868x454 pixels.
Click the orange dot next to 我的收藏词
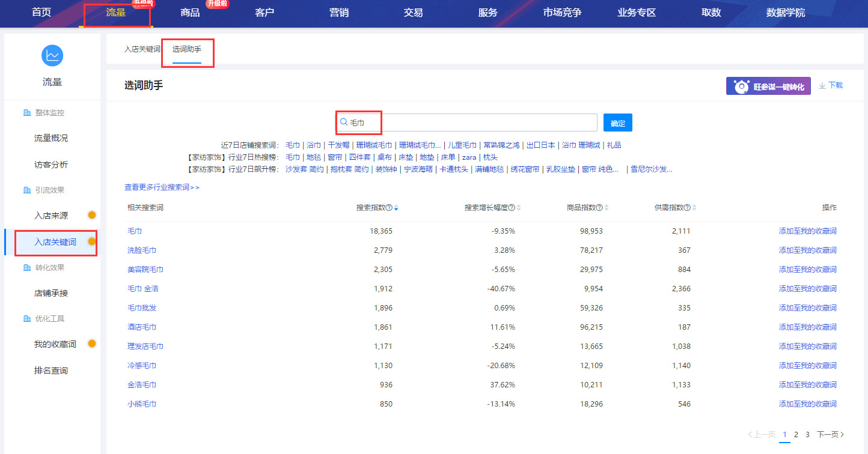point(92,344)
